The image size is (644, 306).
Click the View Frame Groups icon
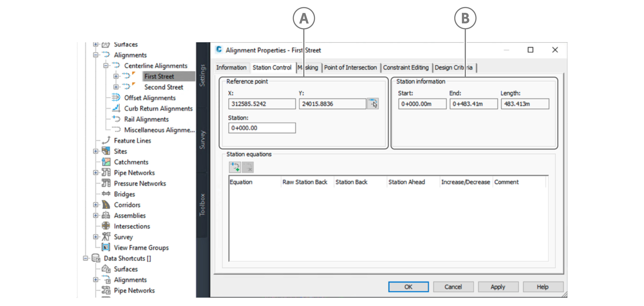click(x=106, y=247)
